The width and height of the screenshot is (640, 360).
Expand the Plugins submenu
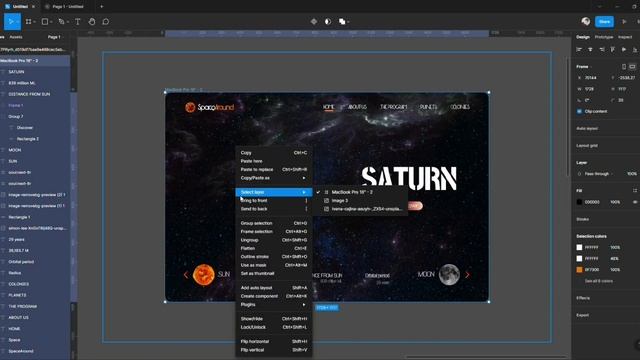click(x=273, y=304)
